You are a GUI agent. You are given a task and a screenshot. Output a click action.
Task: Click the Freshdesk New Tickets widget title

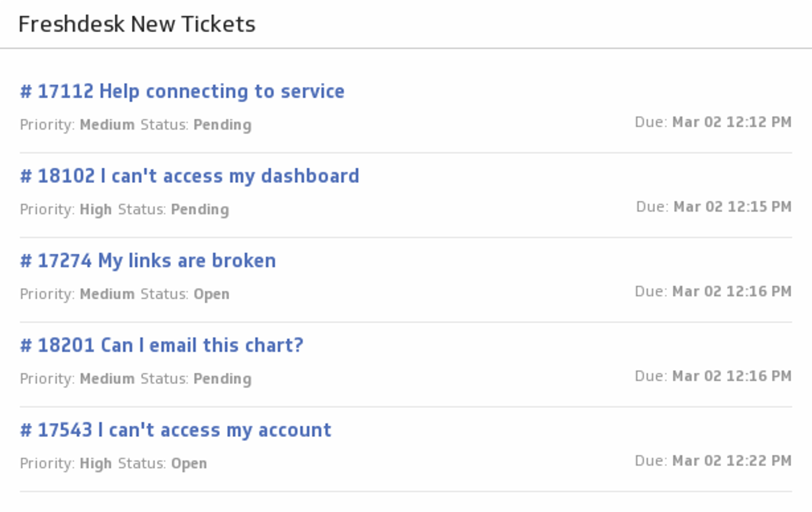pos(137,24)
